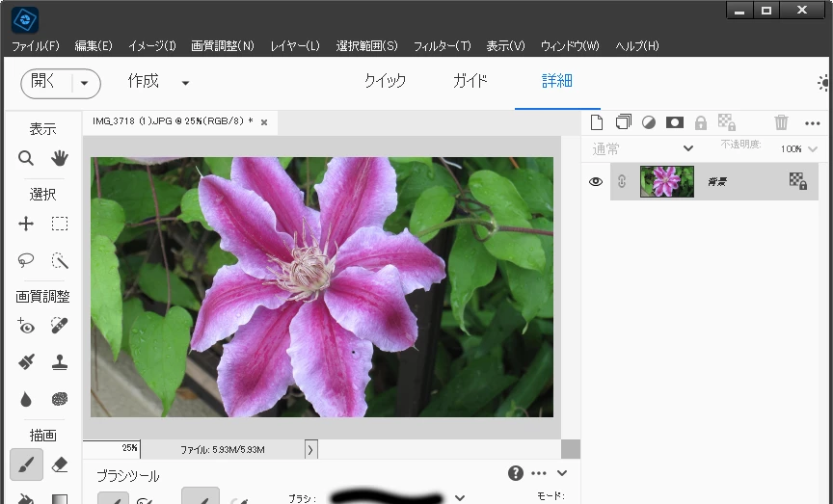Lock transparent pixels in layers panel

tap(727, 122)
